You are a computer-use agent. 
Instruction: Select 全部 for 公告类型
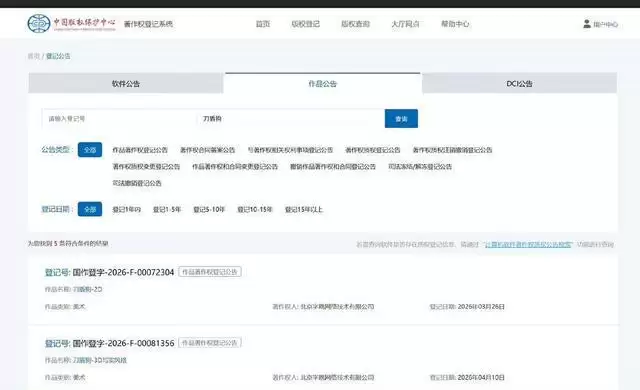coord(90,150)
